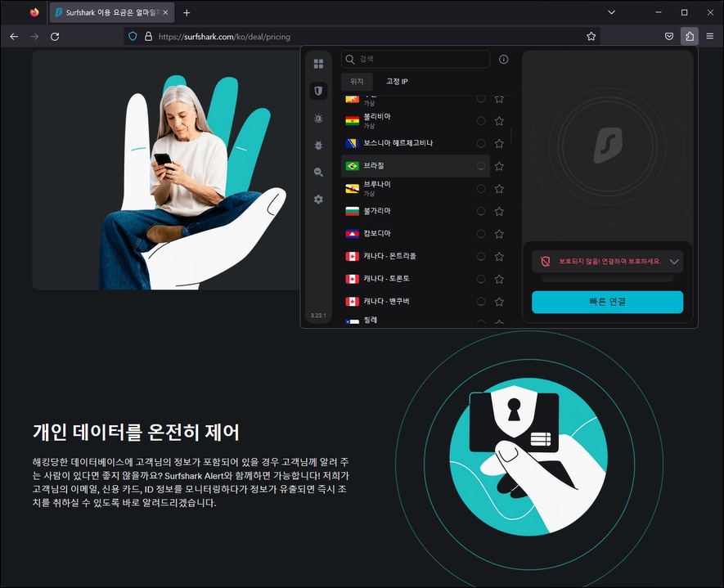Favorite the 캐나다 - 밴쿠버 star
Viewport: 724px width, 588px height.
click(x=499, y=302)
